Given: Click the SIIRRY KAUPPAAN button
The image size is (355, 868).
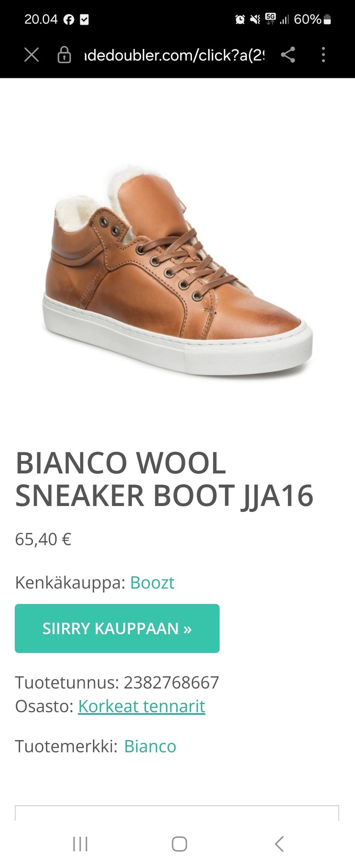Looking at the screenshot, I should (x=117, y=628).
